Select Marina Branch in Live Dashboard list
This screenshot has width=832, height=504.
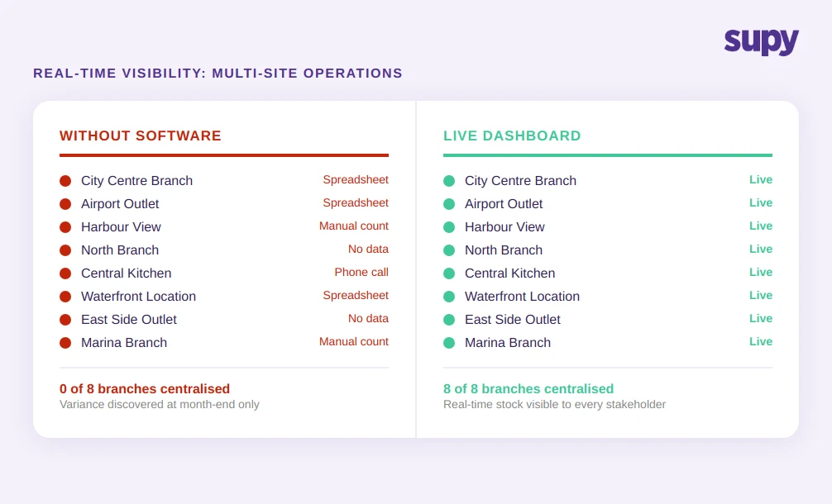coord(508,343)
